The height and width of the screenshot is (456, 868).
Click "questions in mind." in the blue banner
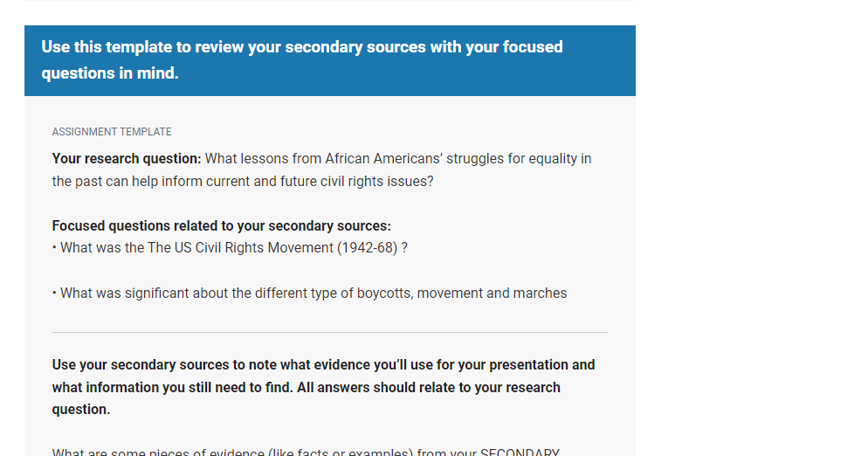click(110, 73)
